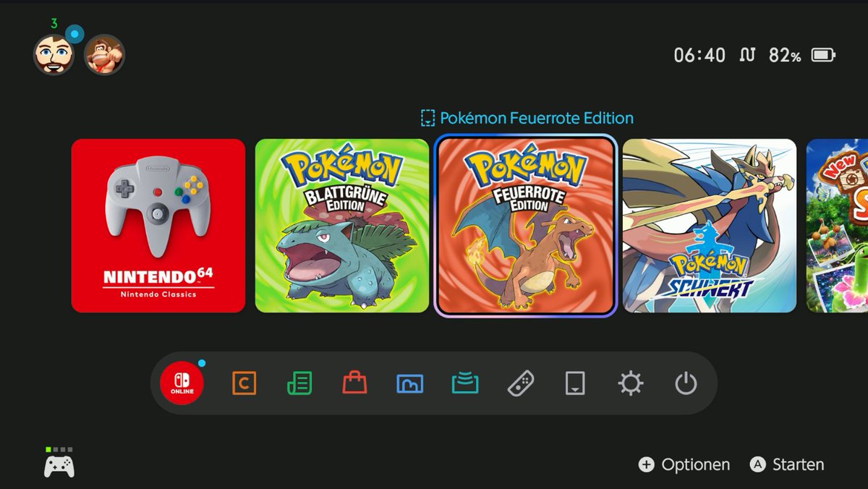The width and height of the screenshot is (868, 489).
Task: Open the smartphone app icon
Action: 576,384
